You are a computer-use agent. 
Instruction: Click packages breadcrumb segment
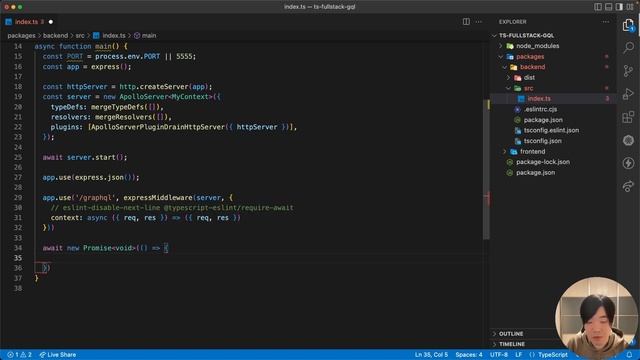pyautogui.click(x=21, y=36)
